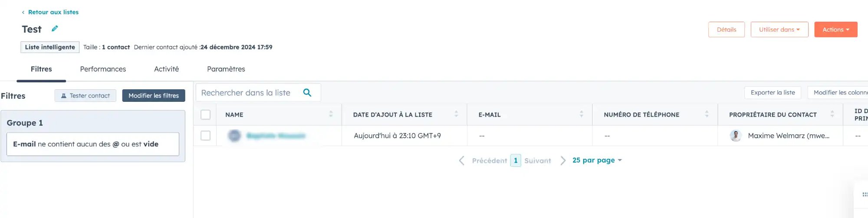Viewport: 868px width, 218px height.
Task: Click the sort arrows in E-MAIL column
Action: [x=582, y=114]
